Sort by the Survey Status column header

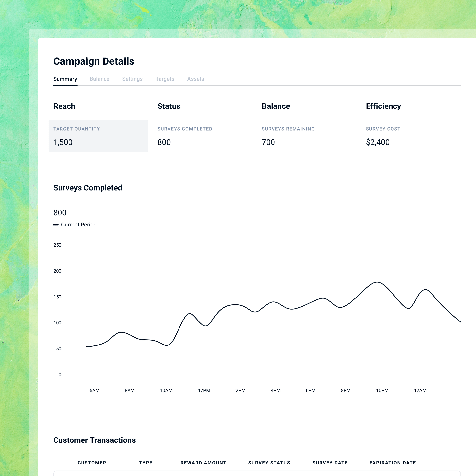[269, 463]
